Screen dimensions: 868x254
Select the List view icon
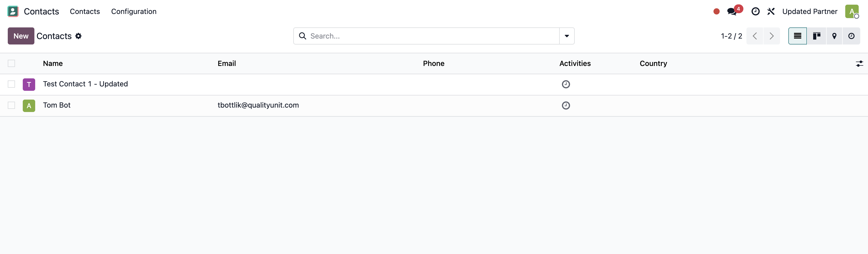797,36
